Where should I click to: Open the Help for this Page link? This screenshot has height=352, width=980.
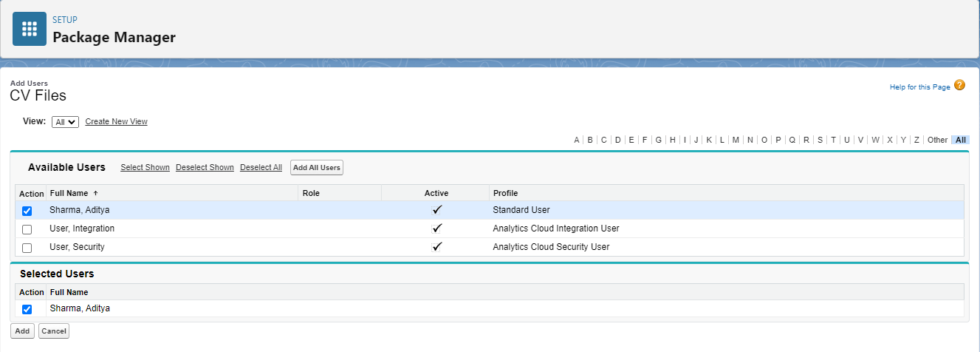(x=919, y=87)
